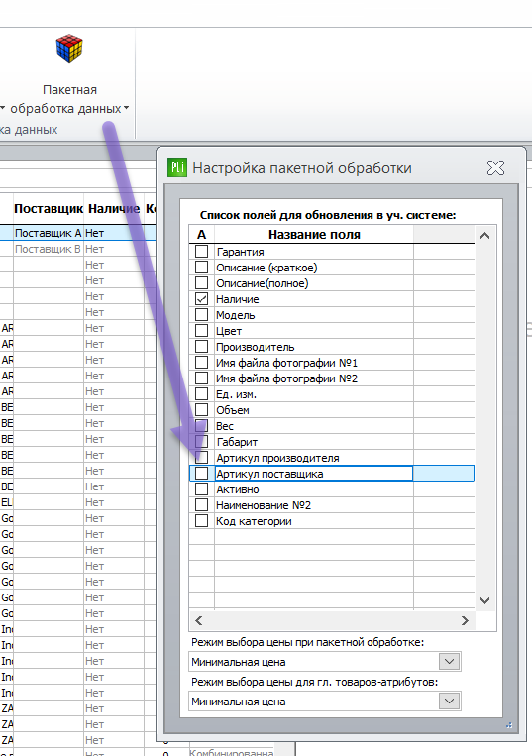The height and width of the screenshot is (756, 532).
Task: Check the Код категории checkbox
Action: (201, 521)
